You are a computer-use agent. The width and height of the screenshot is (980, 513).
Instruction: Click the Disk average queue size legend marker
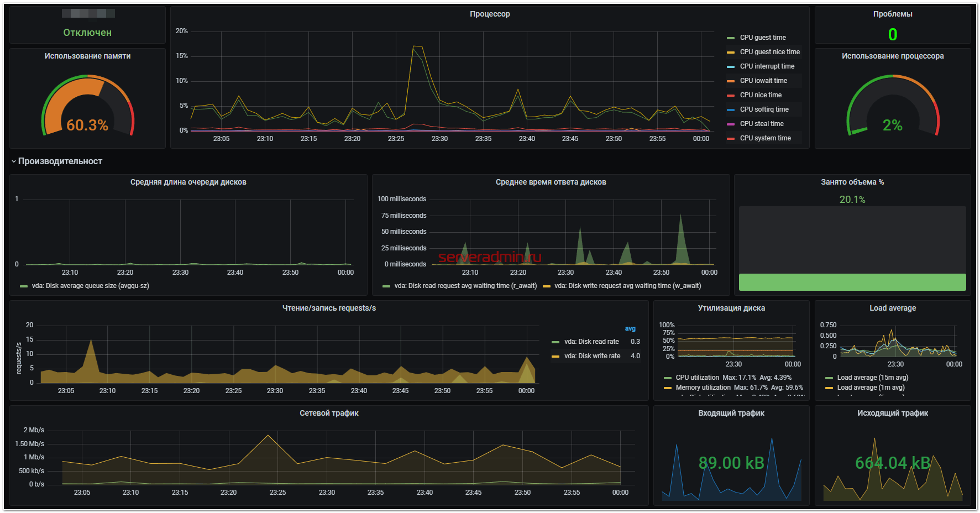point(23,286)
